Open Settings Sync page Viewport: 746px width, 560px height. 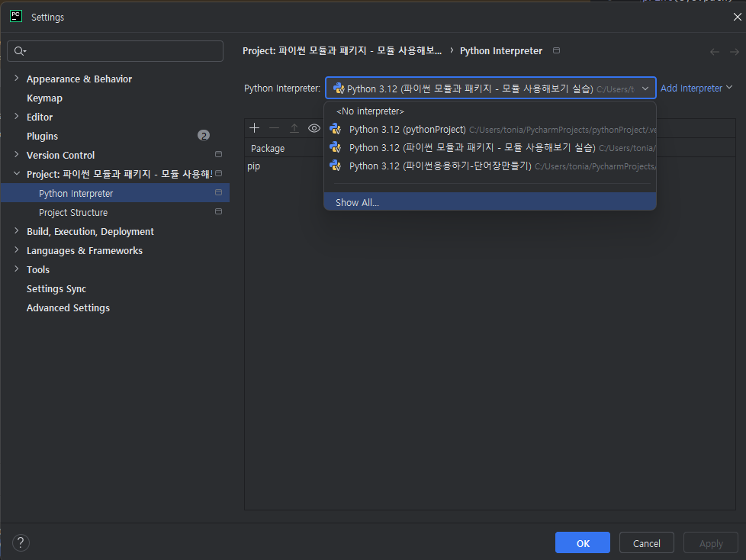pos(56,289)
